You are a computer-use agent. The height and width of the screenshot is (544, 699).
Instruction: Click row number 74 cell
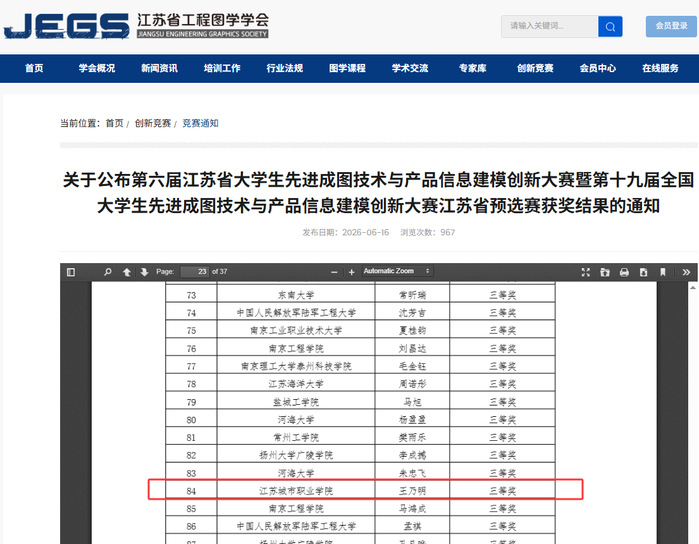(191, 313)
